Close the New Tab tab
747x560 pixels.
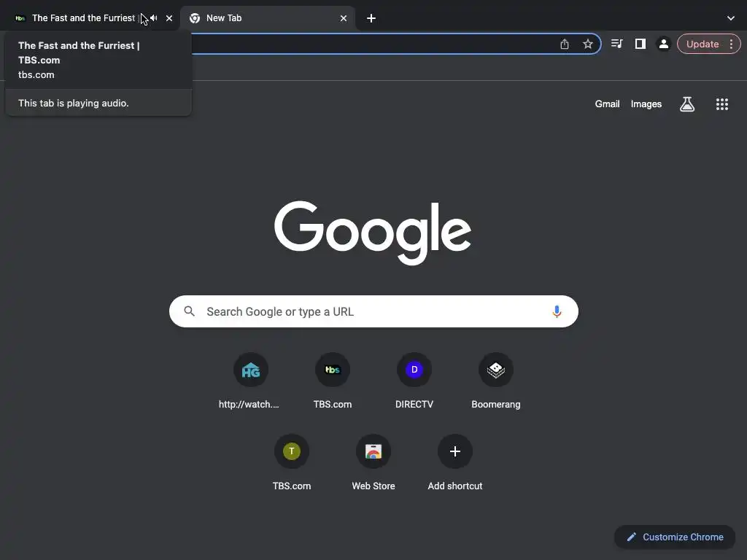coord(344,18)
